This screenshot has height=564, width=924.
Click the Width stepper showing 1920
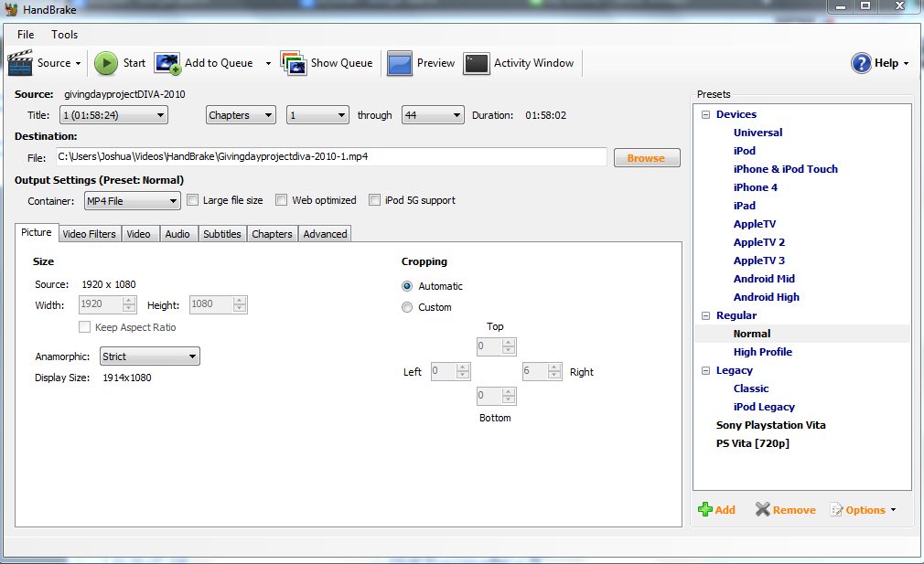tap(107, 304)
